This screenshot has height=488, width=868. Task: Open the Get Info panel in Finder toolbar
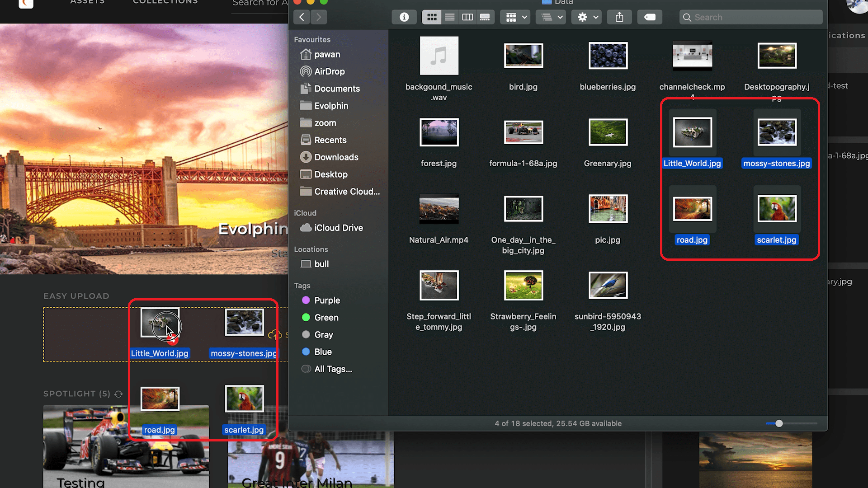pos(404,17)
